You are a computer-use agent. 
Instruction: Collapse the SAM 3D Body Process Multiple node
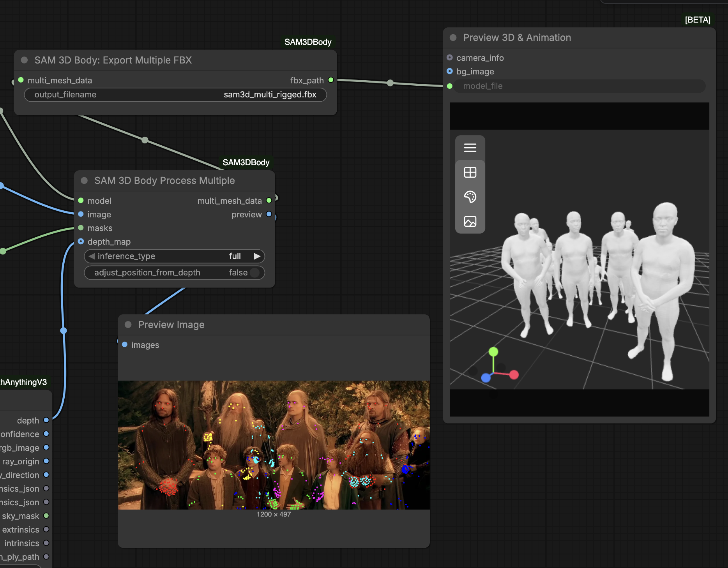pos(84,180)
